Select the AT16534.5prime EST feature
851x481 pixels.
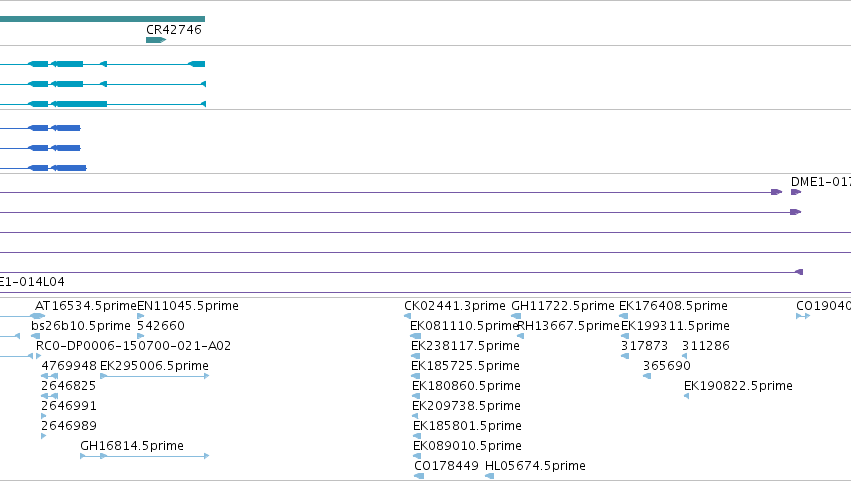(37, 316)
